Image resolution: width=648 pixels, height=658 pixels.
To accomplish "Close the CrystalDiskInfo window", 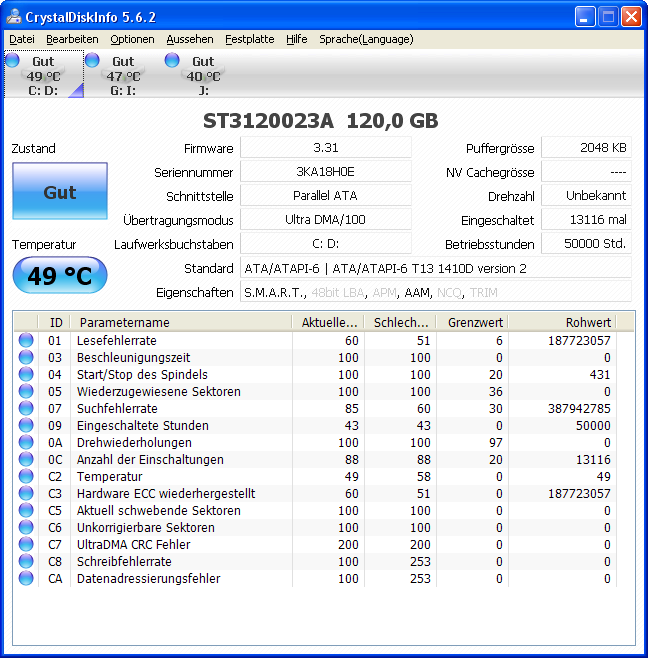I will (x=631, y=17).
